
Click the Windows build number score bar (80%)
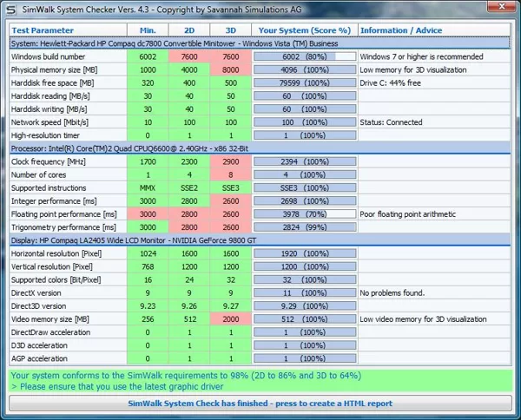pos(305,56)
